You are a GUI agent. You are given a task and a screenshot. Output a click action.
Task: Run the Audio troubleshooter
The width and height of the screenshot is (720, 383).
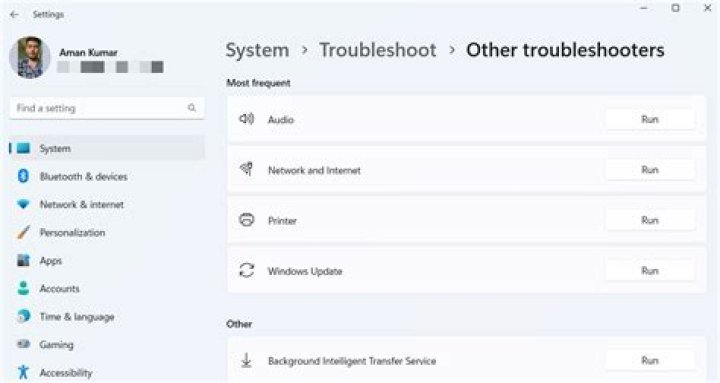click(x=650, y=119)
